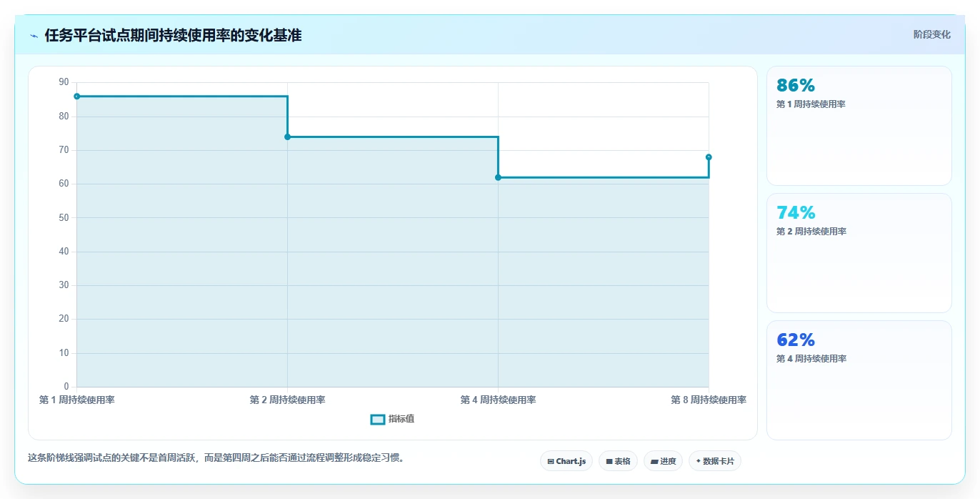Click the 第 1 周持续使用率 axis label

point(76,400)
